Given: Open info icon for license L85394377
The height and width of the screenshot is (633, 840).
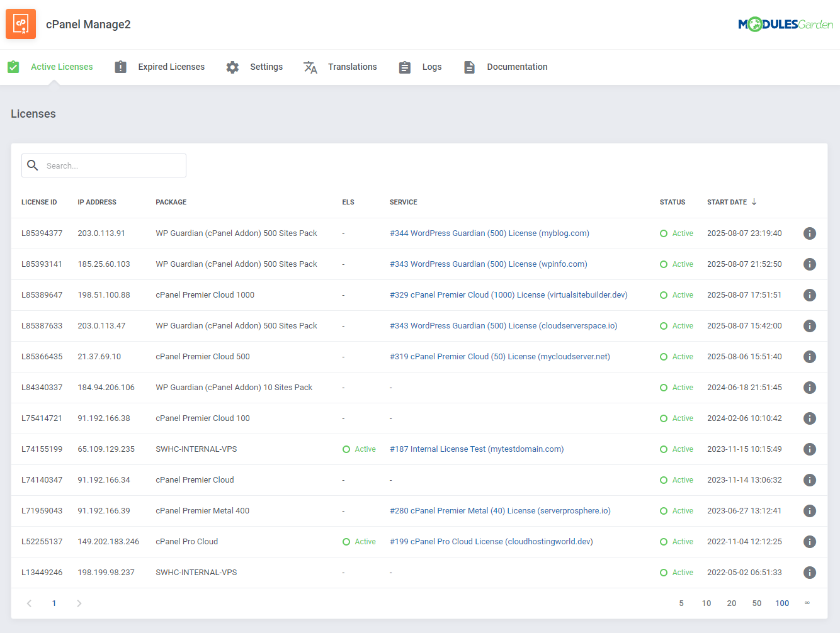Looking at the screenshot, I should [810, 233].
